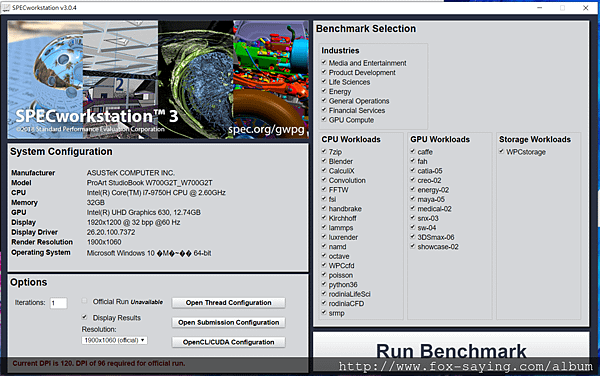Open the Resolution dropdown 1900x1060 (official)
This screenshot has width=600, height=376.
click(114, 340)
